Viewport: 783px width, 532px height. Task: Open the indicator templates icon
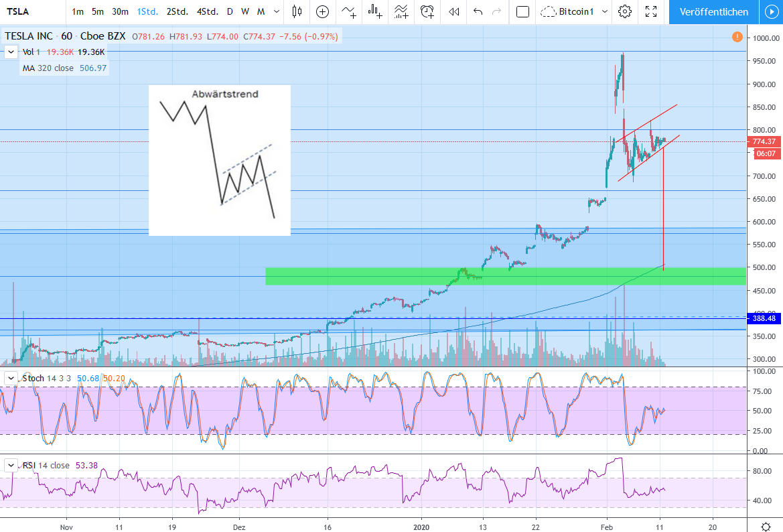tap(401, 11)
